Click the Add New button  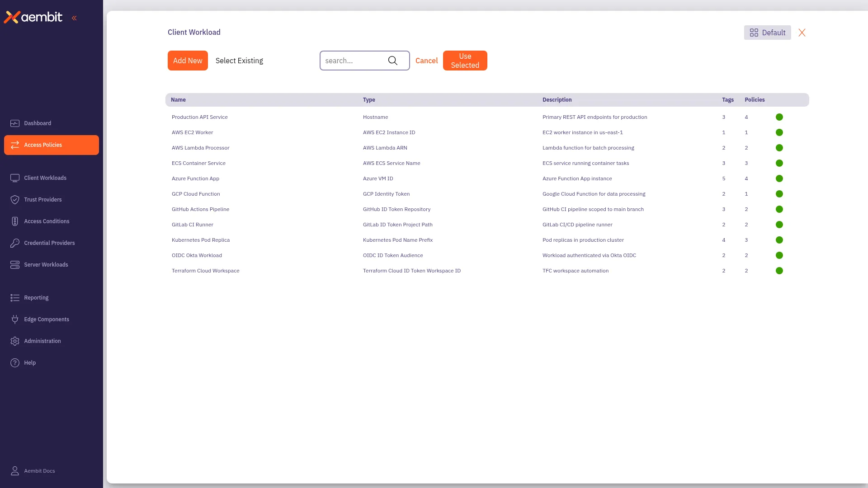pyautogui.click(x=188, y=61)
